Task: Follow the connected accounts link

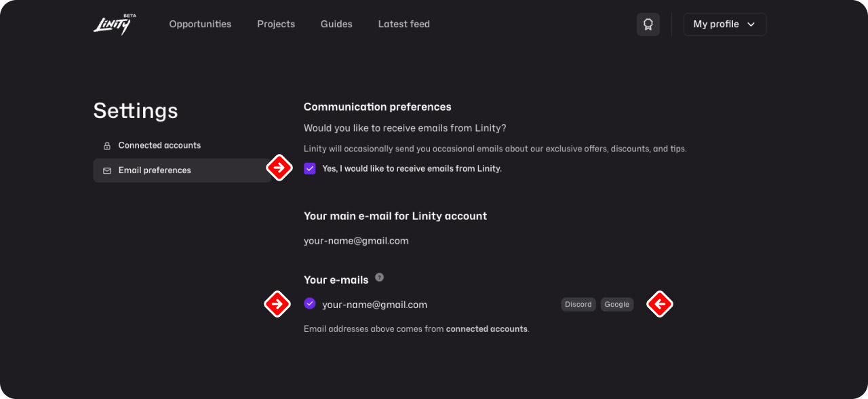Action: coord(486,329)
